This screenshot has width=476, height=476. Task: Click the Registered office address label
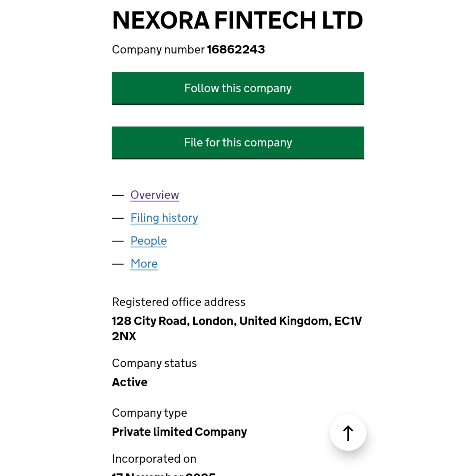[178, 302]
